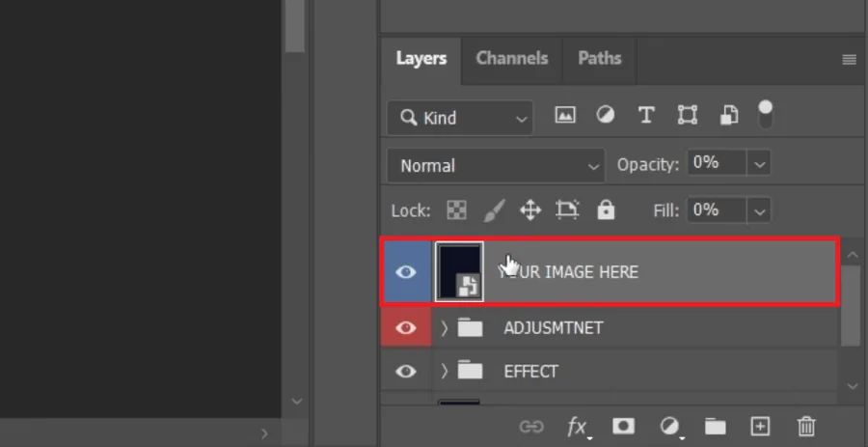Click EFFECT folder icon
868x447 pixels.
(470, 371)
